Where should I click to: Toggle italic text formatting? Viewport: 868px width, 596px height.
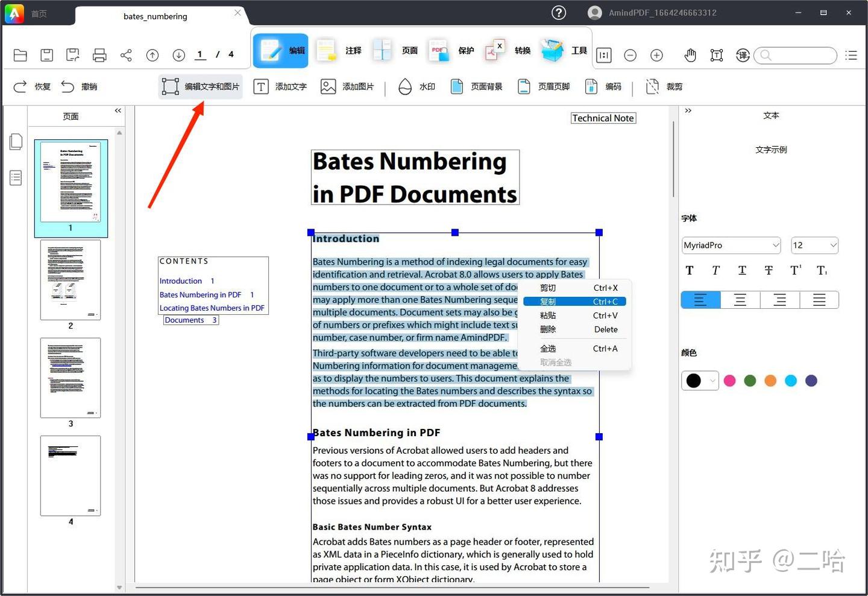click(715, 270)
